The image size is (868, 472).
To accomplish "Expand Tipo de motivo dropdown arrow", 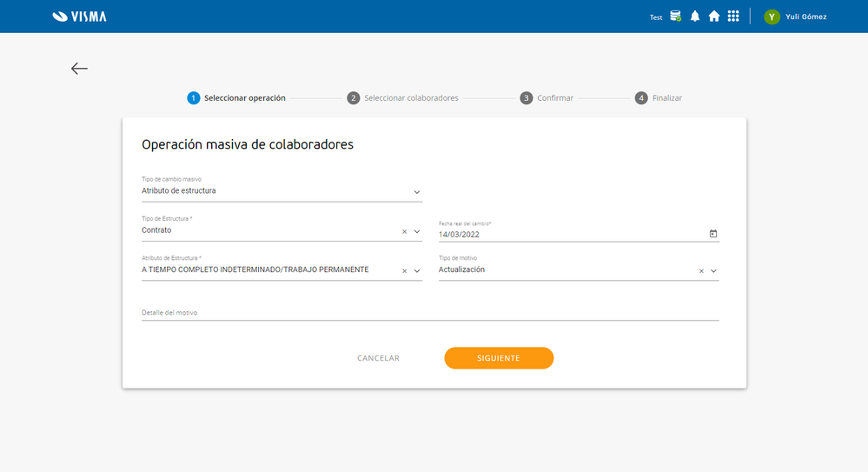I will pos(713,271).
